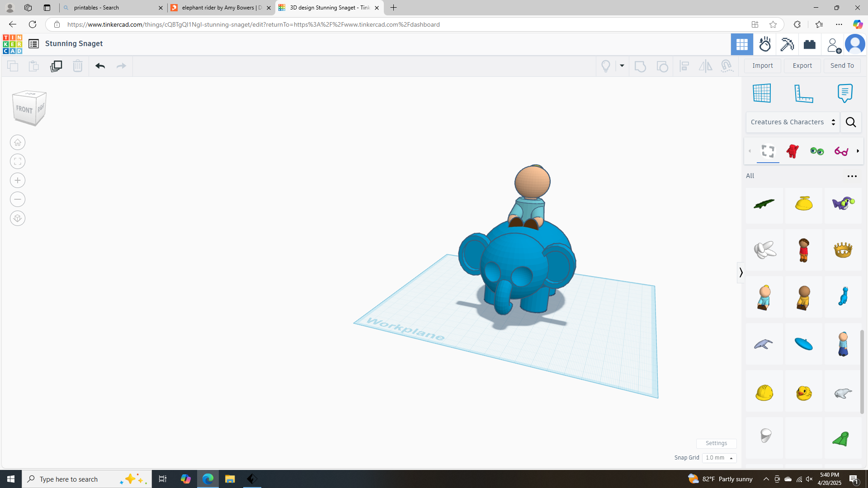
Task: Open the Creatures & Characters shapes dropdown
Action: click(793, 122)
